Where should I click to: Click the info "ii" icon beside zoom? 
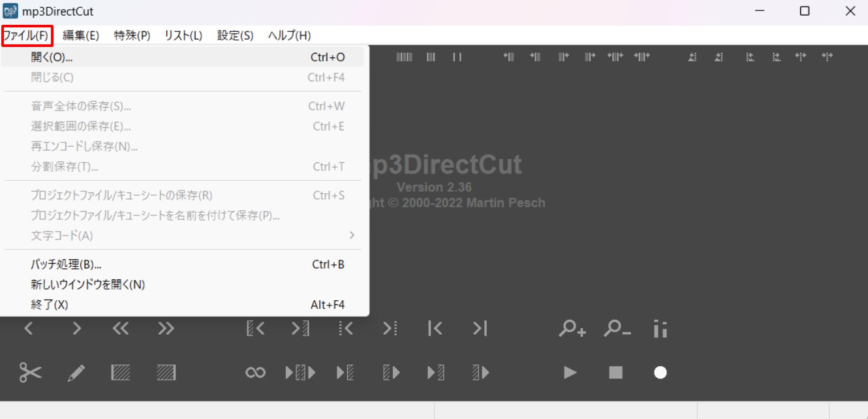(x=660, y=328)
